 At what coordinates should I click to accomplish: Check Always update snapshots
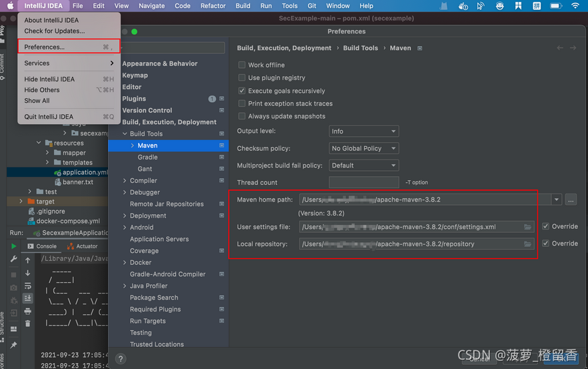point(242,116)
